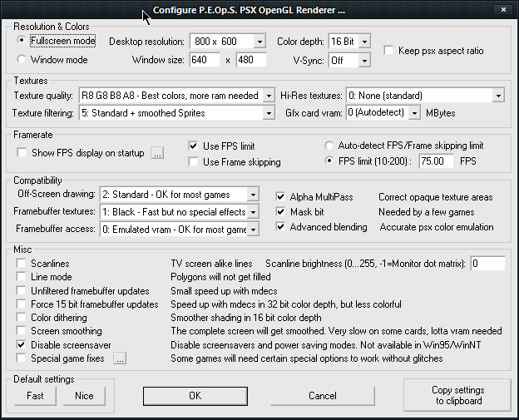
Task: Enable Force 15 bit framebuffer updates
Action: click(21, 304)
